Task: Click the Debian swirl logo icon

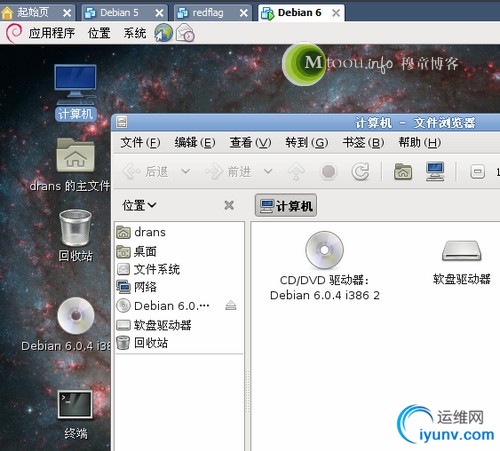Action: [x=14, y=33]
